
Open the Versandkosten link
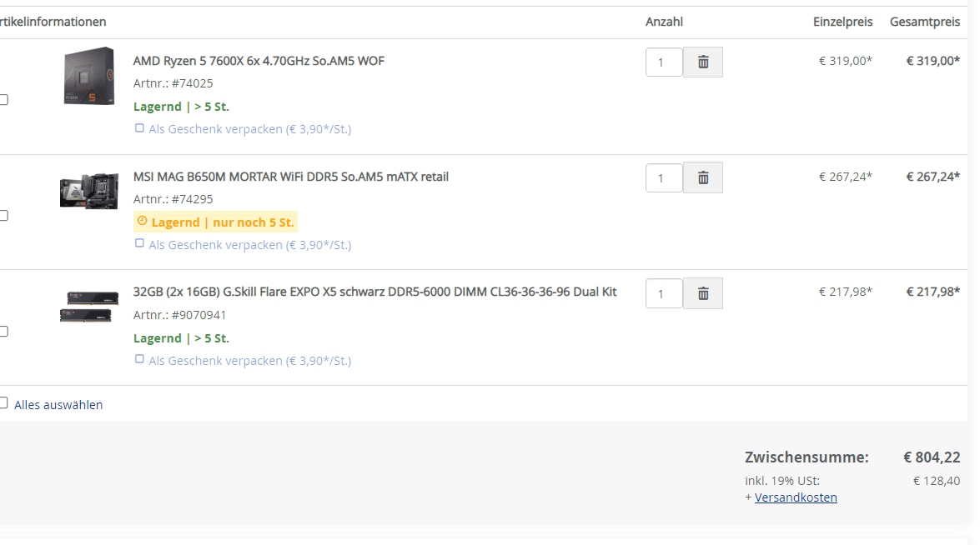coord(796,497)
